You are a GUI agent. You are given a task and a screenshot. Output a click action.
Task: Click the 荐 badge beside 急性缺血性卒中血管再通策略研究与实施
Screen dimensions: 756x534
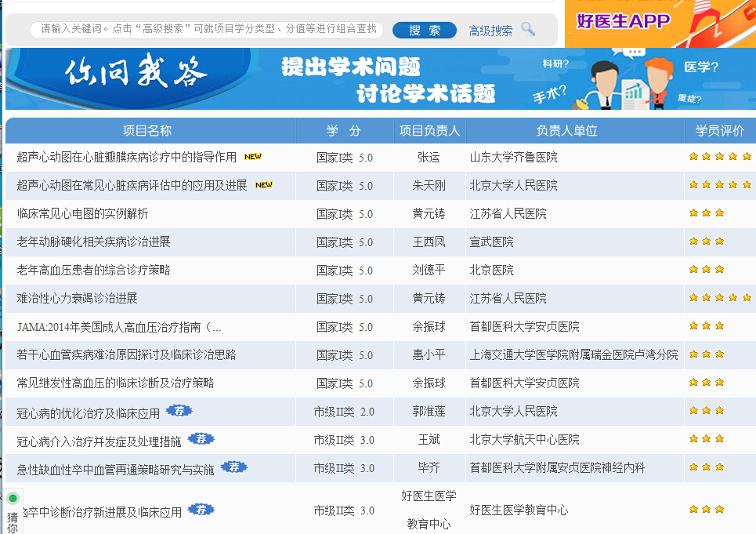(x=233, y=467)
